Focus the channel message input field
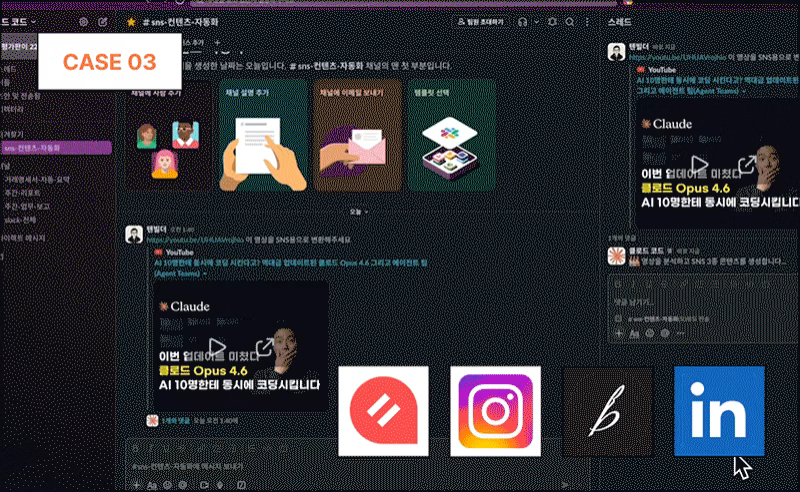The image size is (800, 492). tap(357, 466)
